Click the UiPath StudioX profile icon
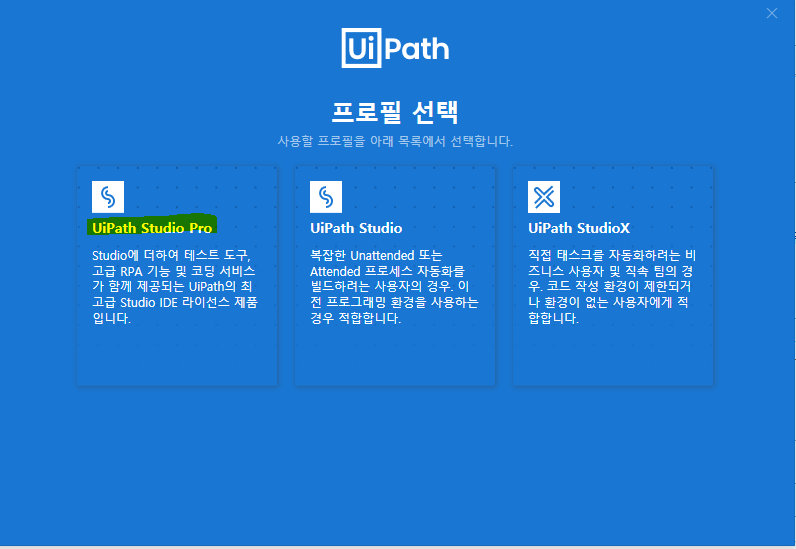Screen dimensions: 796x549 (x=544, y=197)
